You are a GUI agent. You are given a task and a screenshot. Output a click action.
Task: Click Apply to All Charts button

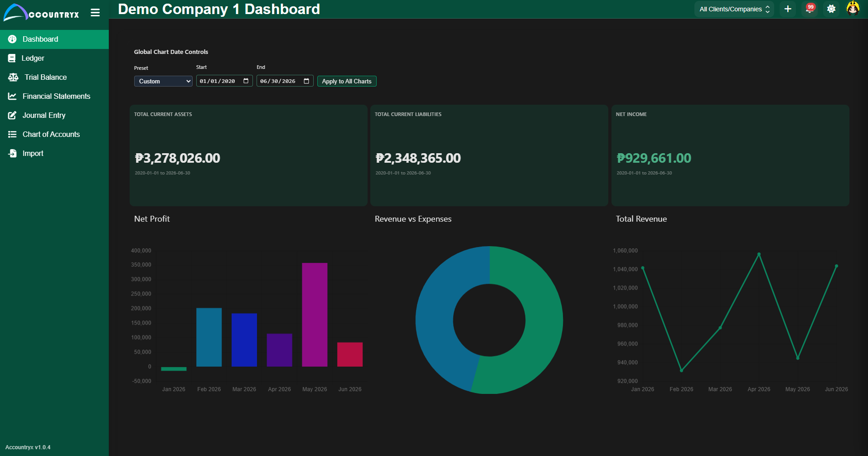coord(347,81)
